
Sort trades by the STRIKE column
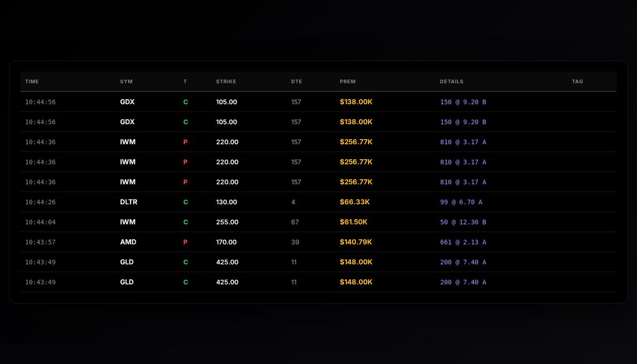click(226, 81)
